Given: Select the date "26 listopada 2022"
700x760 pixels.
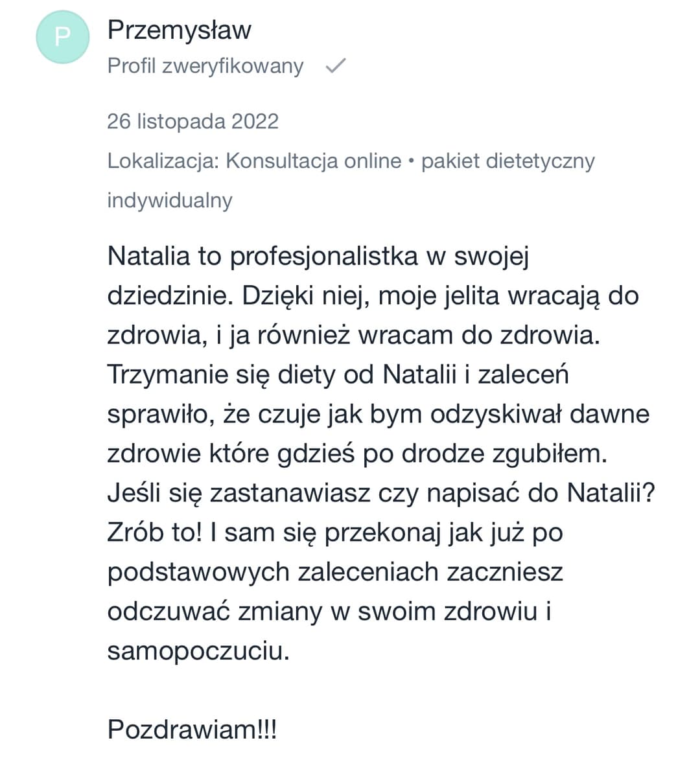Looking at the screenshot, I should tap(192, 121).
